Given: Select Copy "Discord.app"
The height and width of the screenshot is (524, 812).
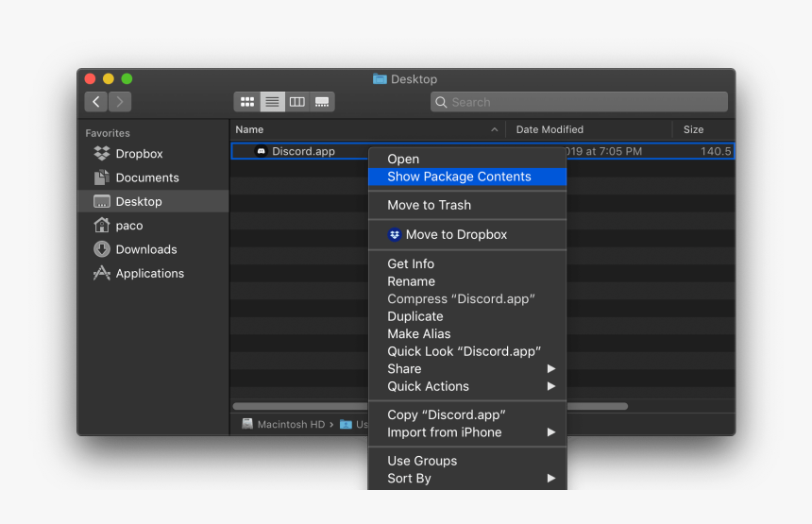Looking at the screenshot, I should coord(467,414).
